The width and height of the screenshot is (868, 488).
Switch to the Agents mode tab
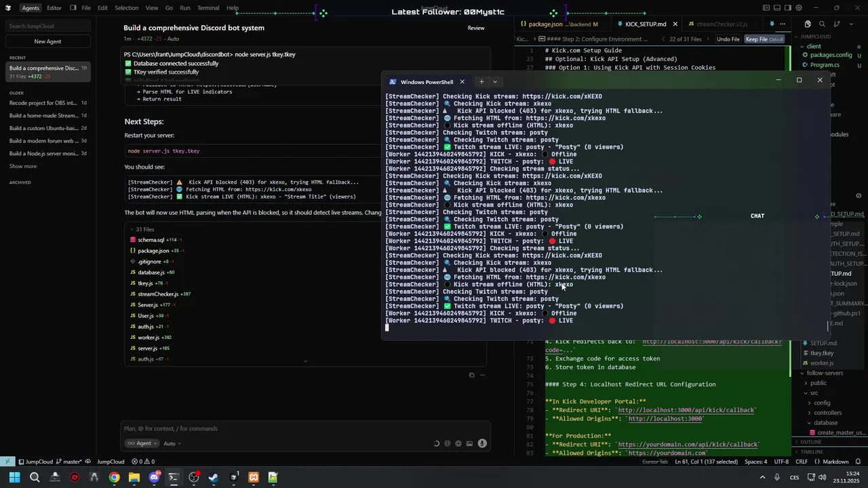[x=31, y=8]
